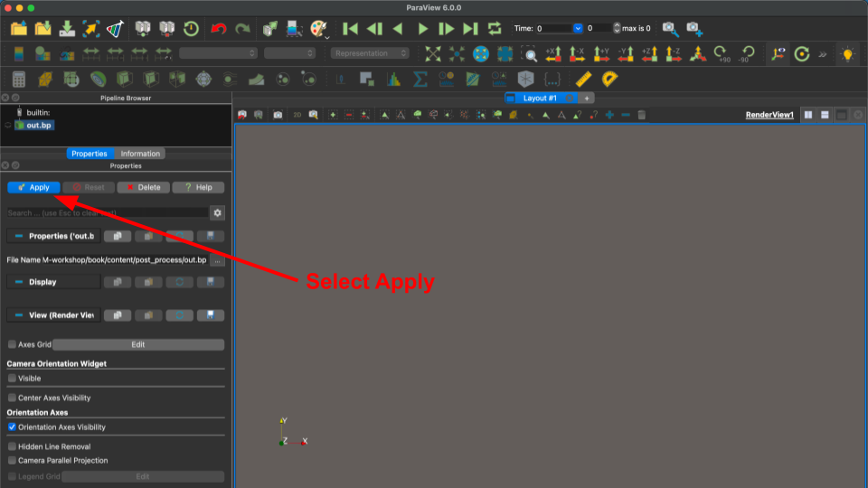The image size is (868, 488).
Task: Click the Histogram filter icon
Action: click(x=393, y=80)
